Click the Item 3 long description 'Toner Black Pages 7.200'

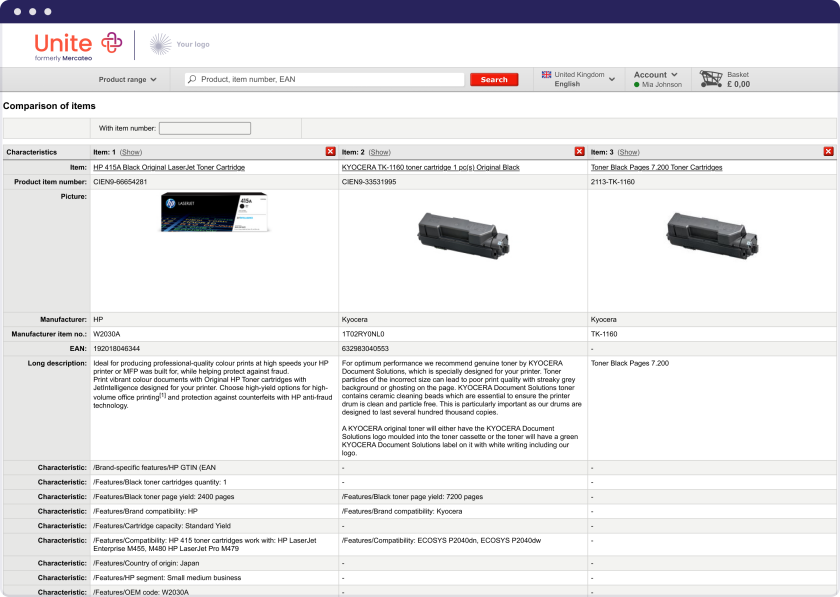click(630, 363)
